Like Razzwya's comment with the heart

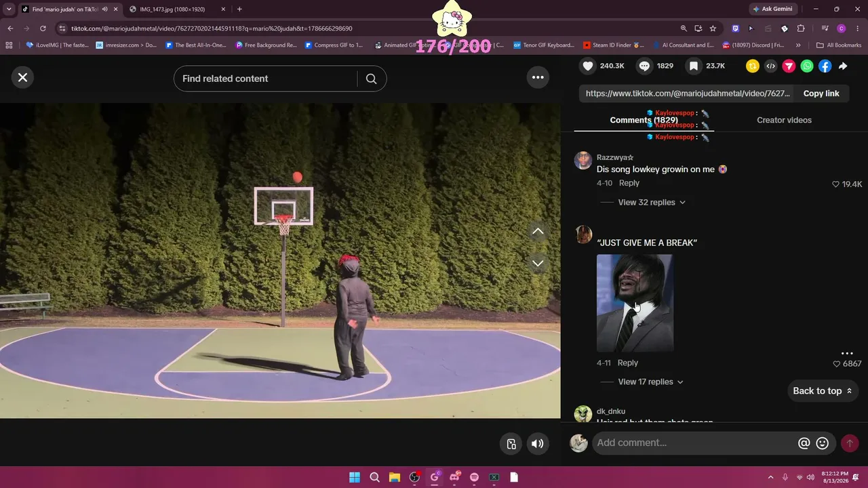click(x=835, y=184)
